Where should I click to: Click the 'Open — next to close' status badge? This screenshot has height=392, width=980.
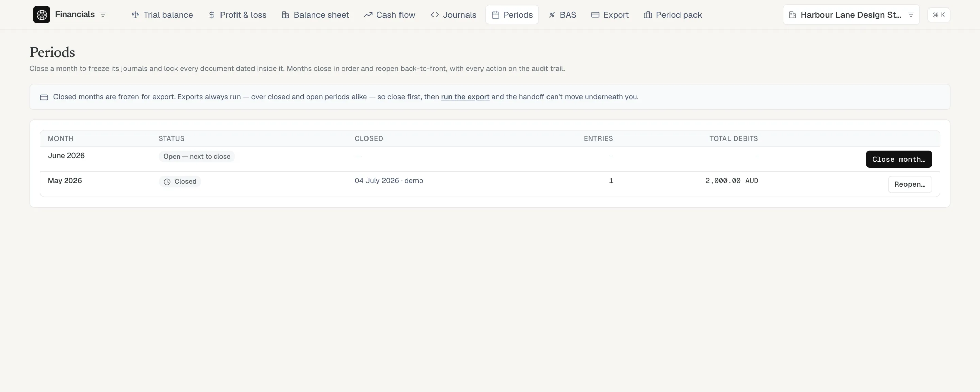click(x=197, y=157)
